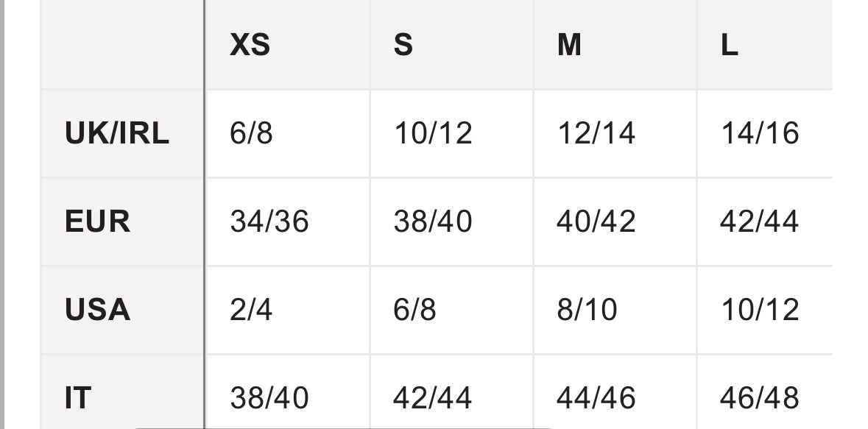The width and height of the screenshot is (868, 429).
Task: Click the UK/IRL 12/14 cell
Action: click(615, 133)
